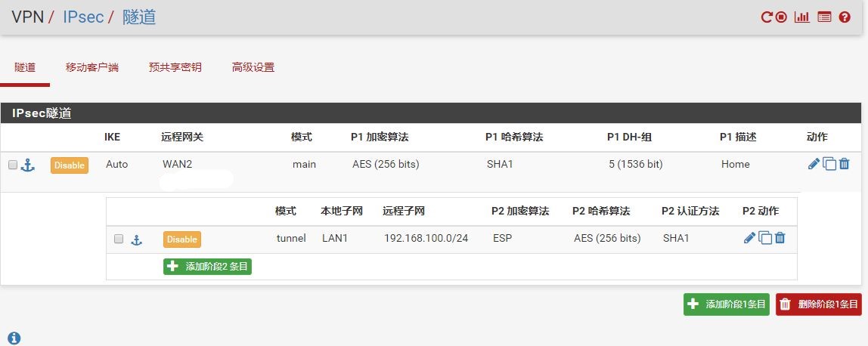The height and width of the screenshot is (346, 868).
Task: Check the LAN1 tunnel phase 2 checkbox
Action: pyautogui.click(x=119, y=239)
